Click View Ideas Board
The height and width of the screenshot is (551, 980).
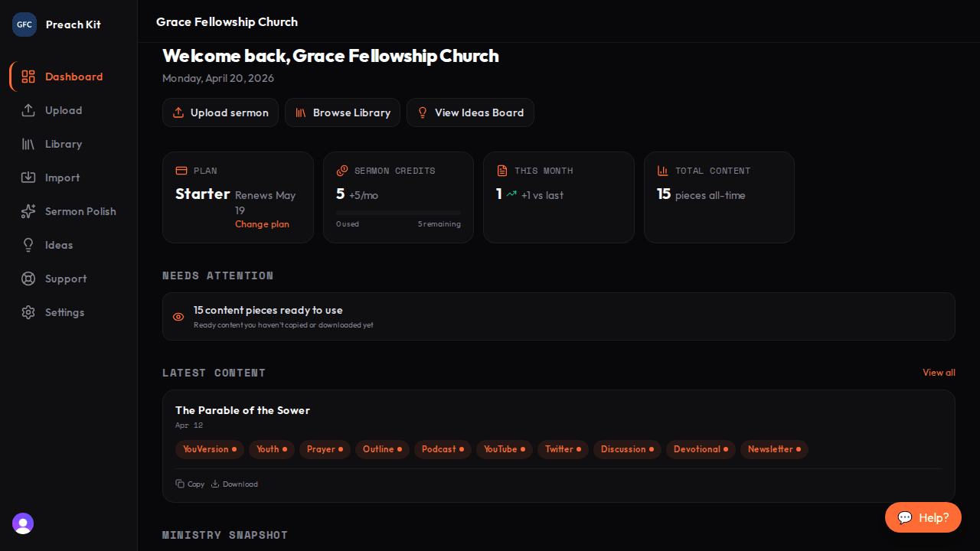tap(470, 112)
